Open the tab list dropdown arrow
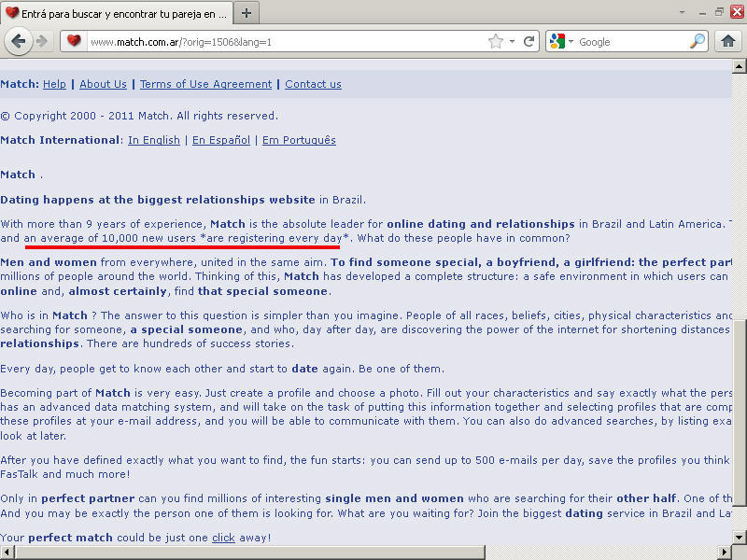 tap(682, 13)
